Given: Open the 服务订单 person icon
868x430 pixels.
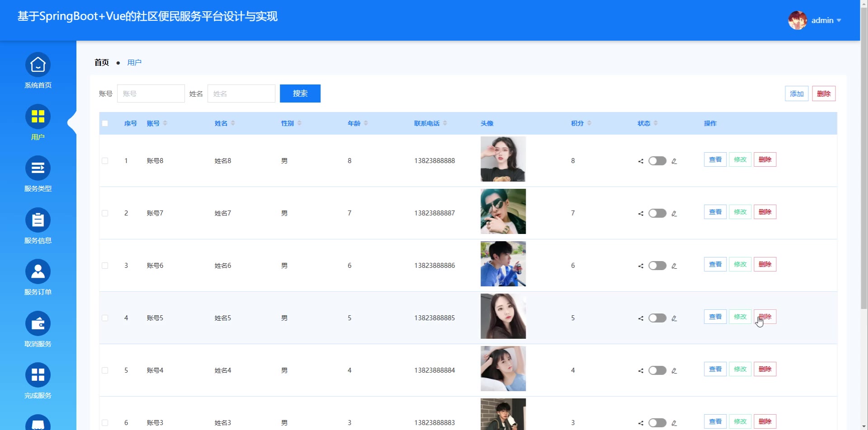Looking at the screenshot, I should (38, 272).
